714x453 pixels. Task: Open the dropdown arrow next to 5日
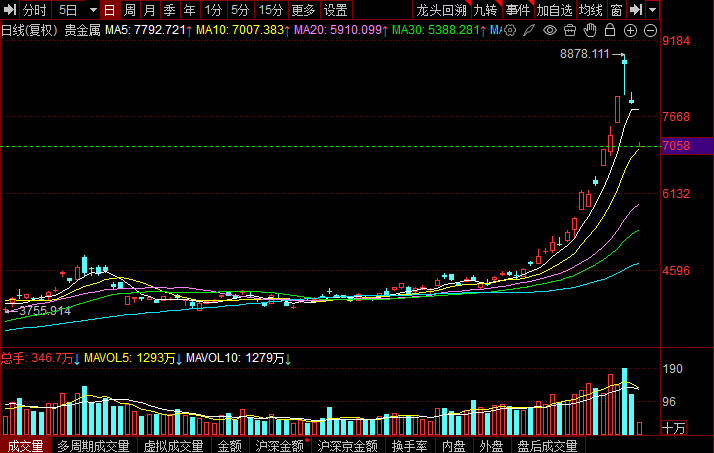tap(93, 10)
